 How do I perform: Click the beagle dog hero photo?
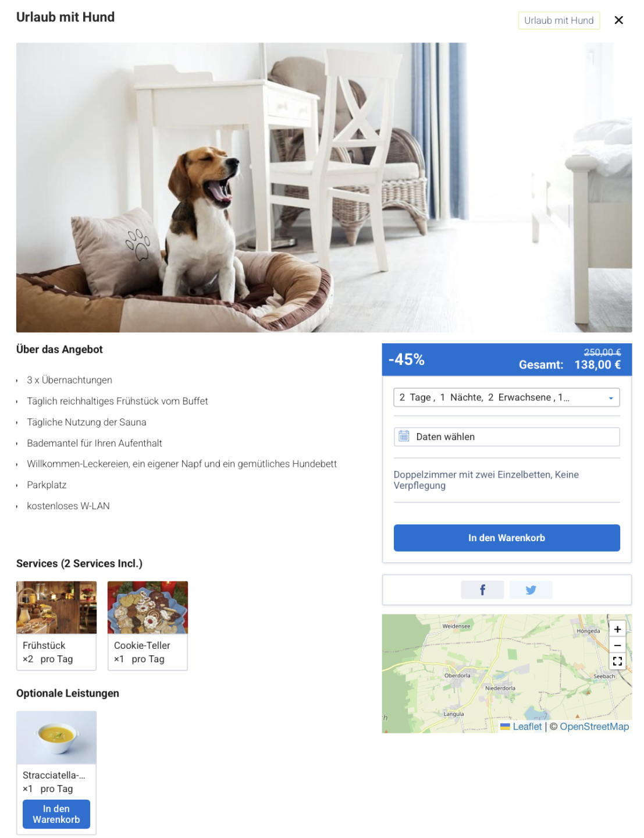(324, 187)
